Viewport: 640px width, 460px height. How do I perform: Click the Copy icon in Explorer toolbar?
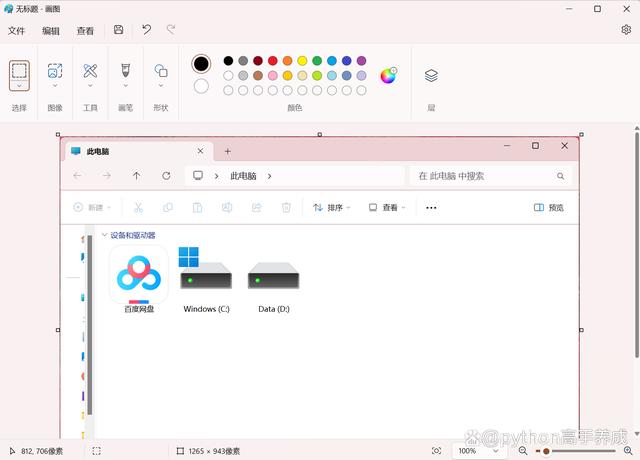[168, 207]
